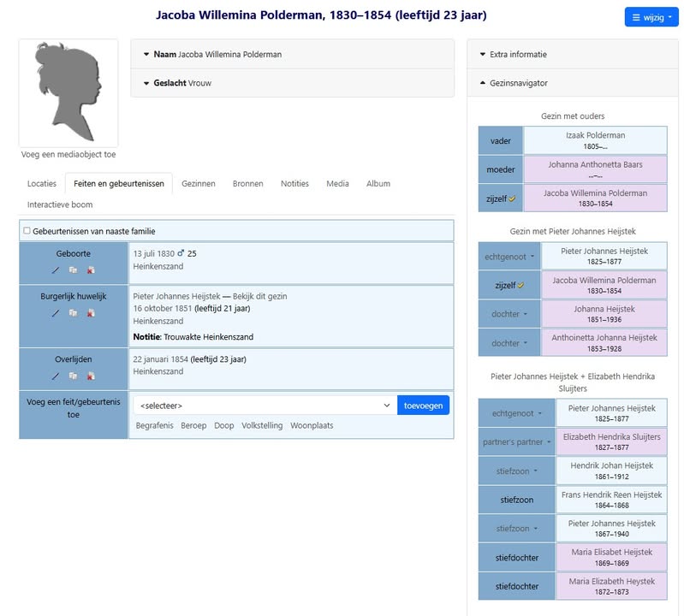Delete the Geboorte event
Image resolution: width=684 pixels, height=616 pixels.
click(90, 270)
